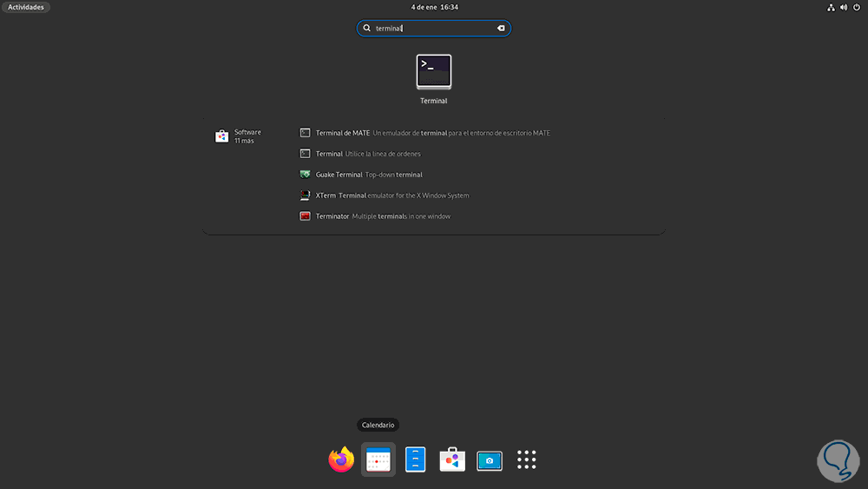Open Software results provider

[x=239, y=136]
